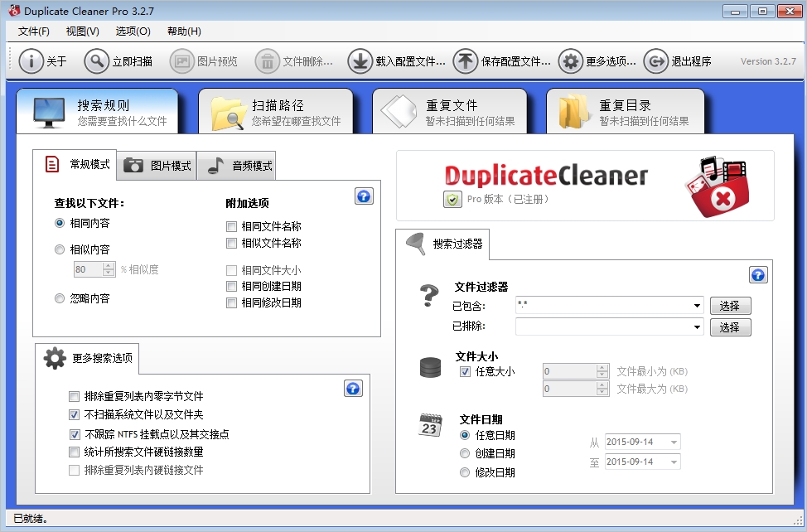
Task: Expand the 已排除 filter dropdown
Action: (x=697, y=326)
